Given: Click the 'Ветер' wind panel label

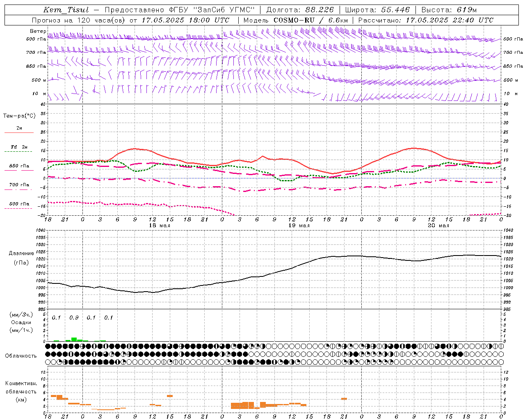Looking at the screenshot, I should point(38,31).
